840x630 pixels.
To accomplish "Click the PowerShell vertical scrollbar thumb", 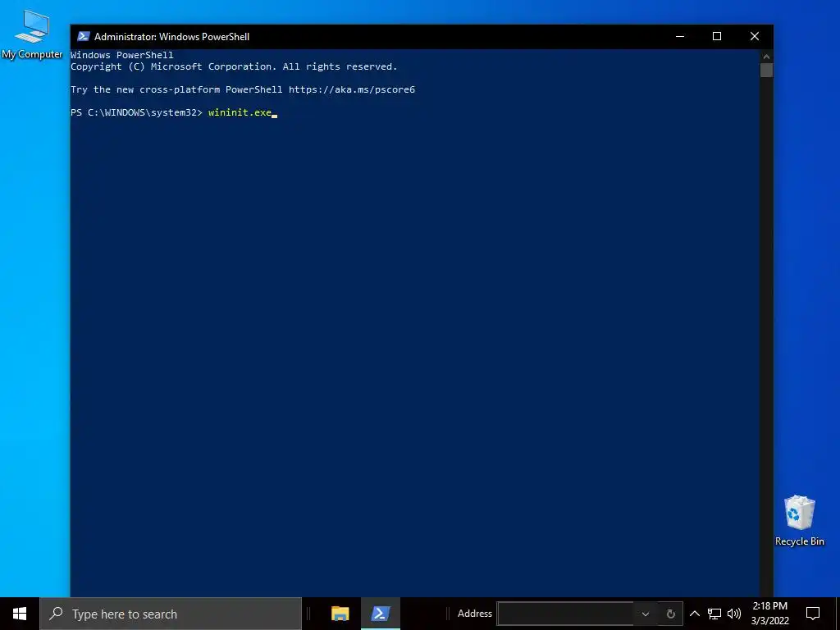I will (766, 71).
